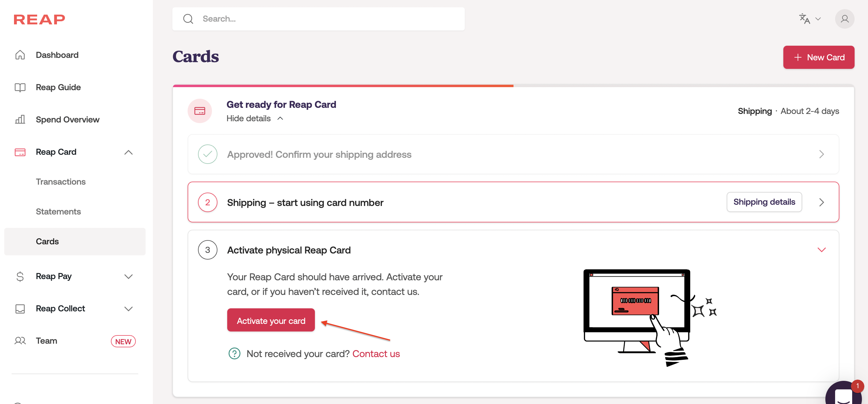Click the search magnifier icon
The width and height of the screenshot is (868, 404).
click(x=188, y=19)
